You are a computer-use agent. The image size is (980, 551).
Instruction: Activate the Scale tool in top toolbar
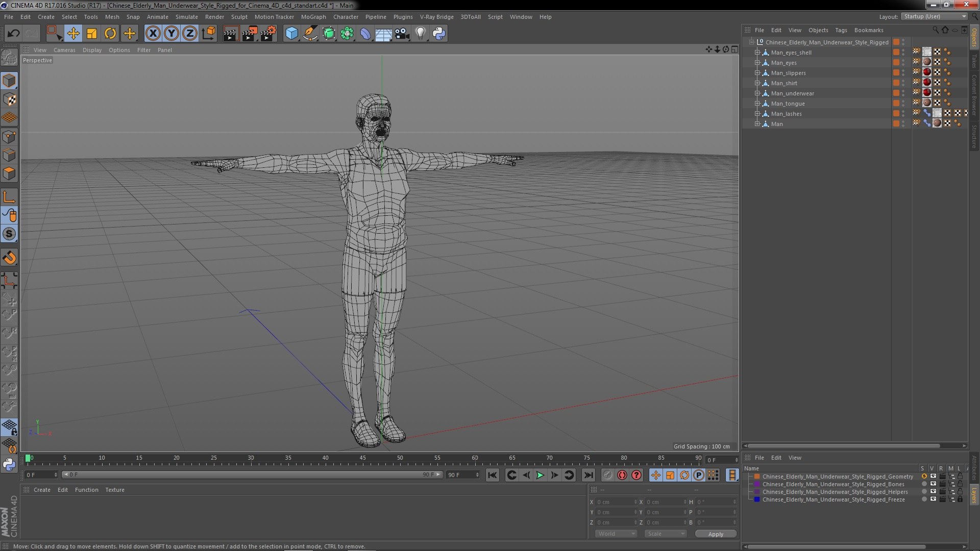coord(92,34)
